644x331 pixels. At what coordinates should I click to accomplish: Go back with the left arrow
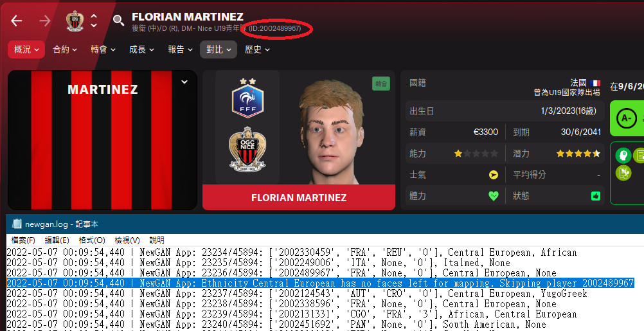click(17, 21)
